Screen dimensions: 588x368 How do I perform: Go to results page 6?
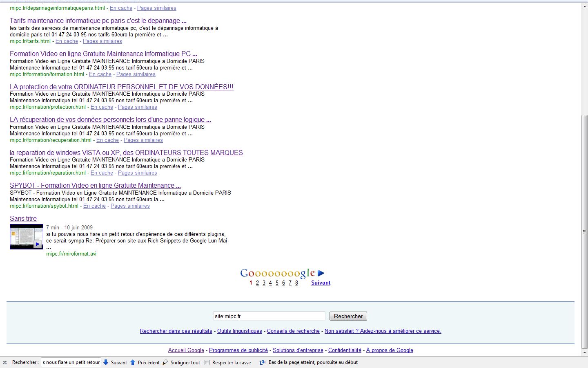283,283
